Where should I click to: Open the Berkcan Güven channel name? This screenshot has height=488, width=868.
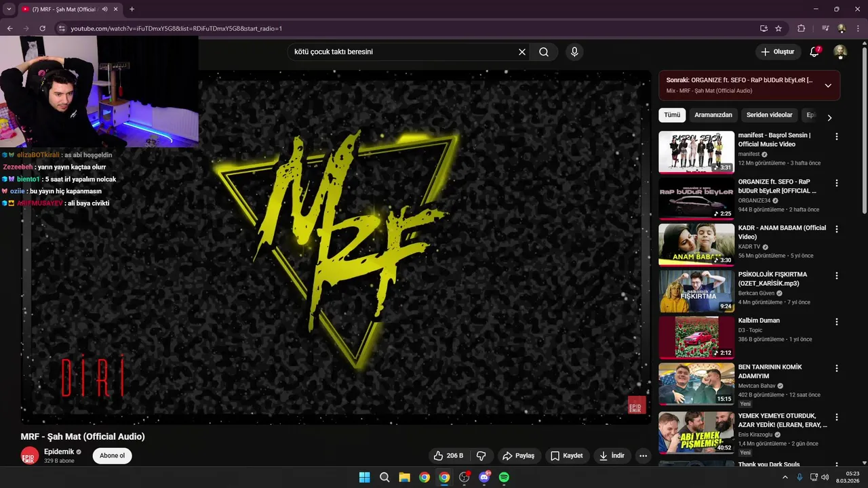[756, 293]
